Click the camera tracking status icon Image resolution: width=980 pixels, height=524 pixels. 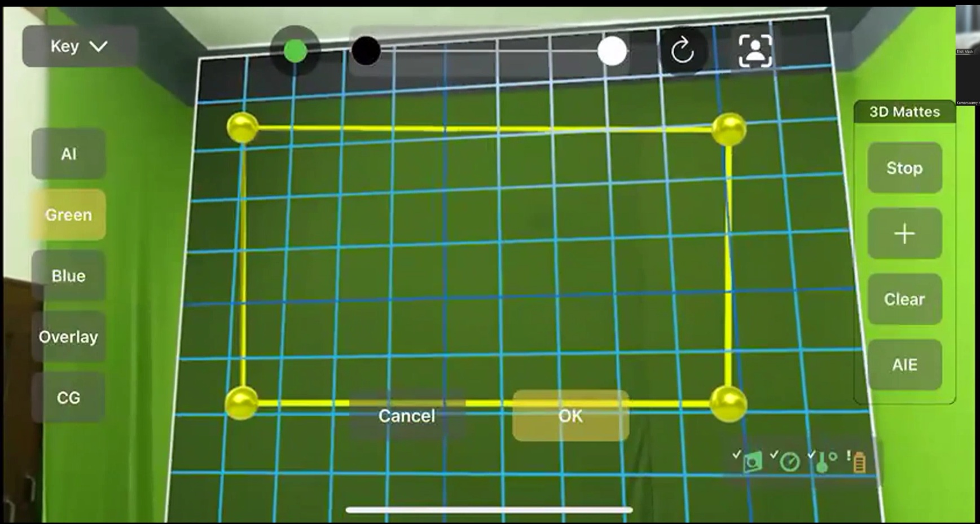click(752, 462)
